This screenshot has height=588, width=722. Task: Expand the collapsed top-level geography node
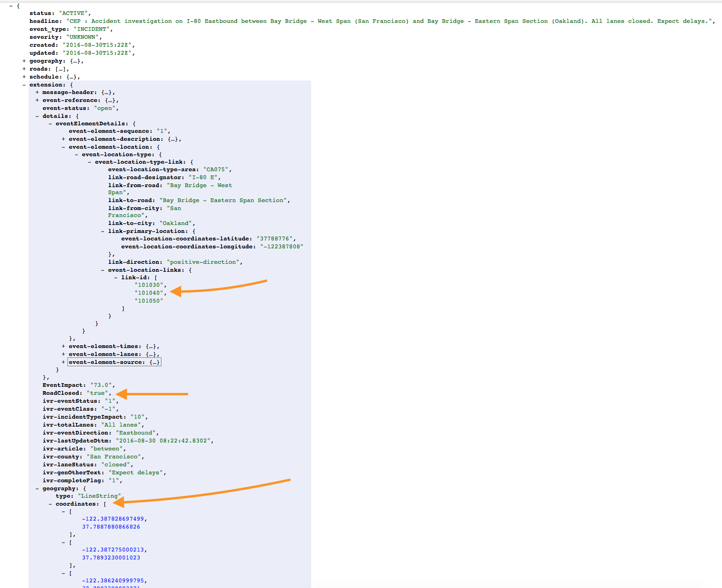pos(24,61)
